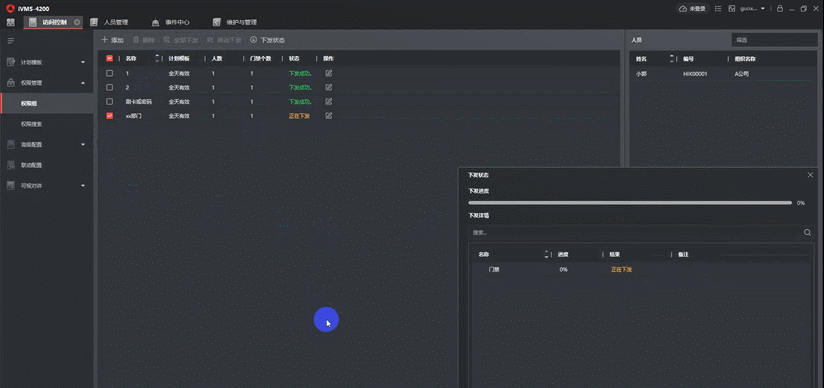Close the 访问控制 tab with its x
824x388 pixels.
77,22
